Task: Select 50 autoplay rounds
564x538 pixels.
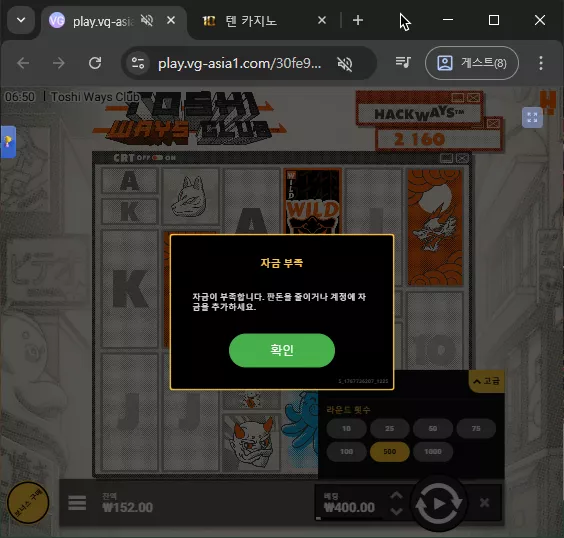Action: (433, 429)
